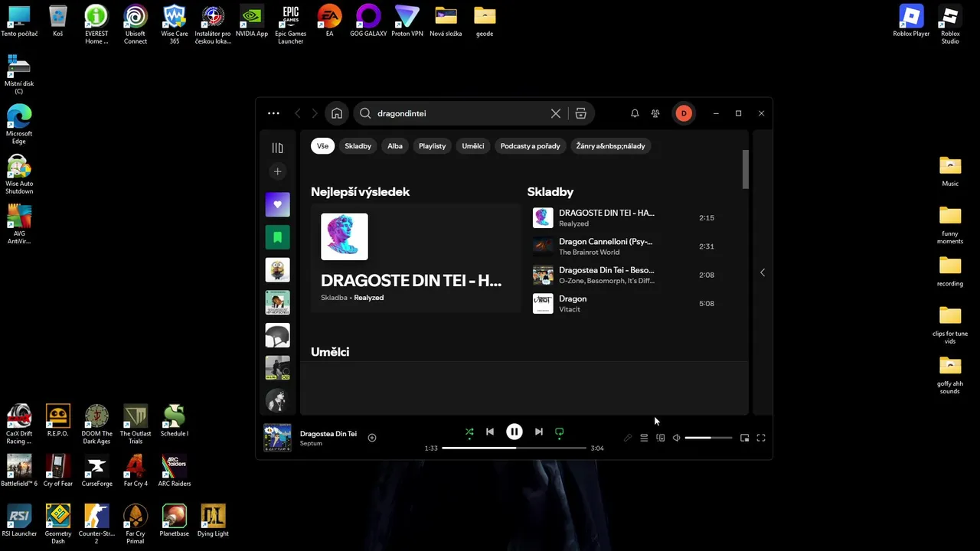980x551 pixels.
Task: Open the profile avatar labeled D
Action: tap(684, 113)
